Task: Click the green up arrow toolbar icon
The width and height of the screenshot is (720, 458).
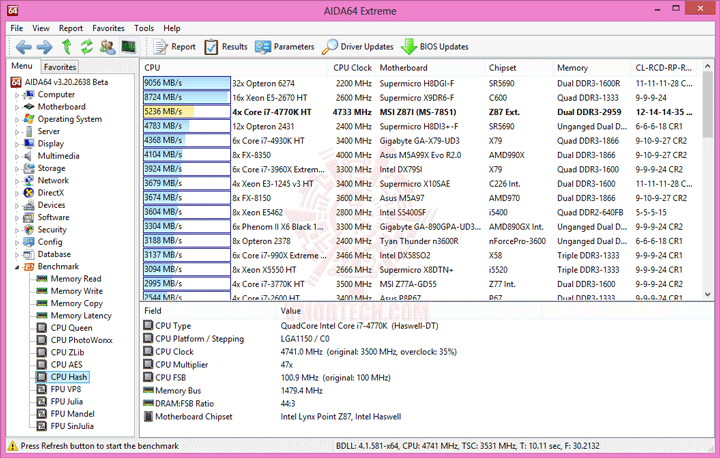Action: point(67,47)
